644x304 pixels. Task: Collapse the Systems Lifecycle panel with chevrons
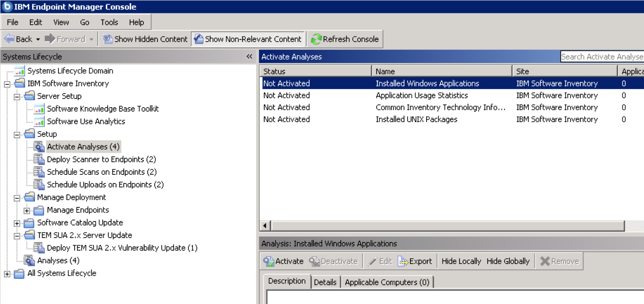[x=249, y=57]
